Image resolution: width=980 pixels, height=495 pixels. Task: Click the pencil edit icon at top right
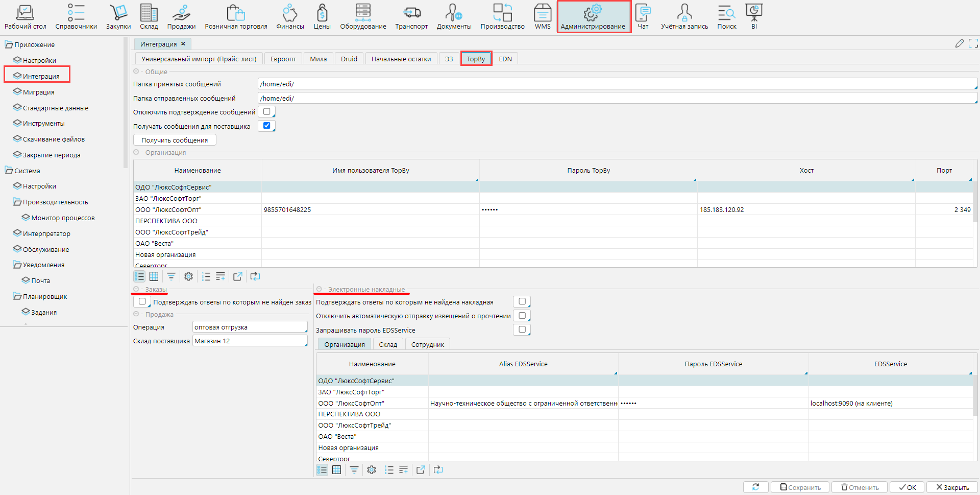(959, 44)
